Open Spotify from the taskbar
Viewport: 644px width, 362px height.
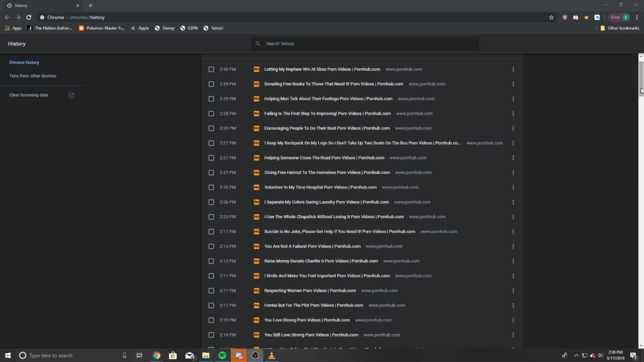pyautogui.click(x=222, y=355)
